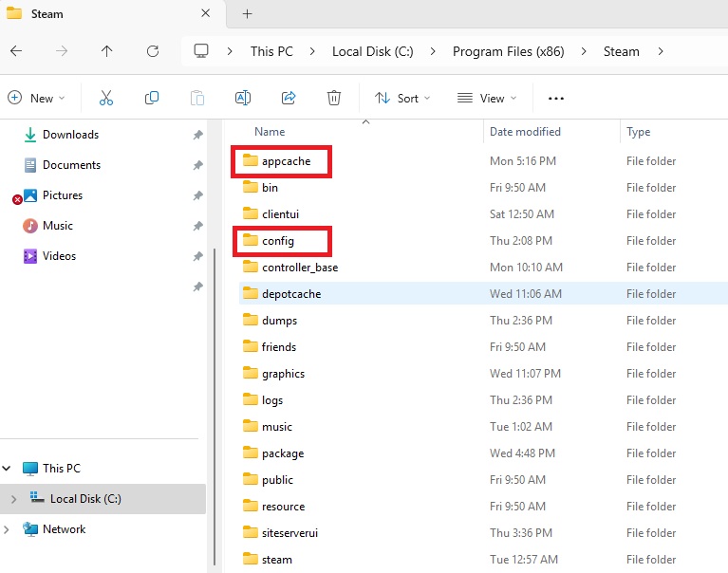Open the View layout dropdown
The image size is (728, 573).
tap(487, 99)
